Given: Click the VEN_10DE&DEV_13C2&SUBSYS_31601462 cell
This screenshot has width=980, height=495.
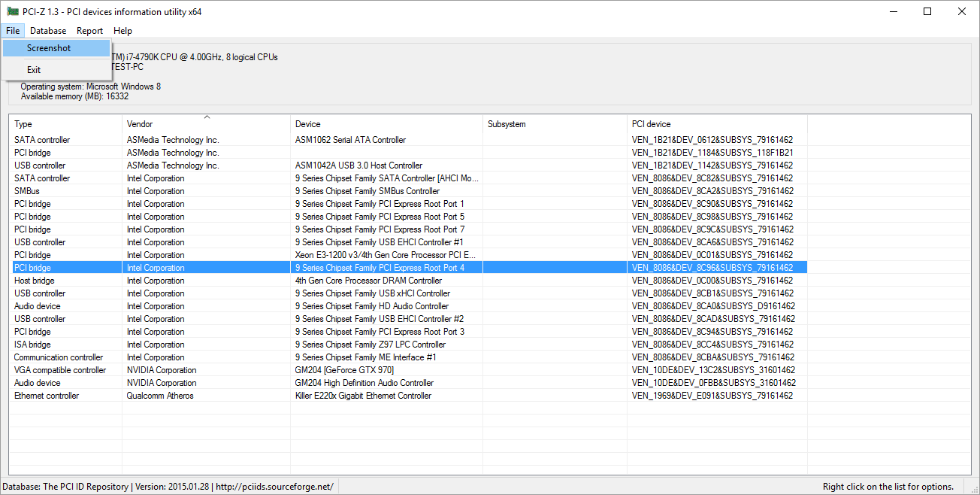Looking at the screenshot, I should click(713, 370).
